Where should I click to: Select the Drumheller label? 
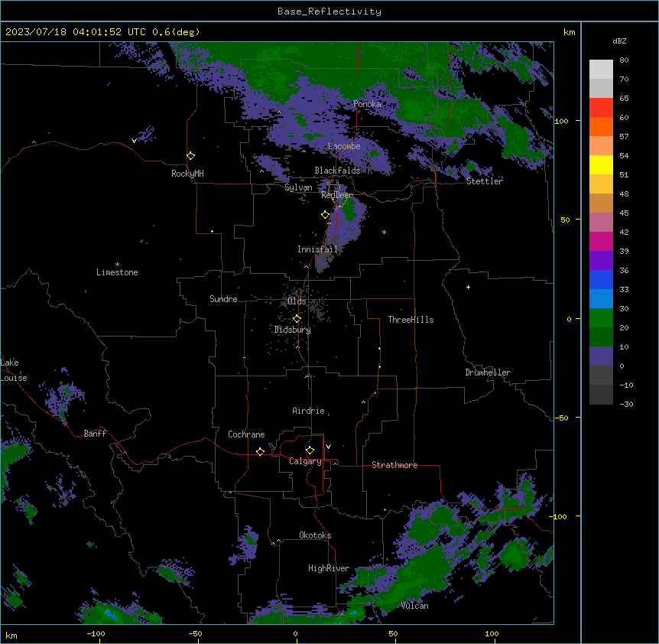point(488,372)
